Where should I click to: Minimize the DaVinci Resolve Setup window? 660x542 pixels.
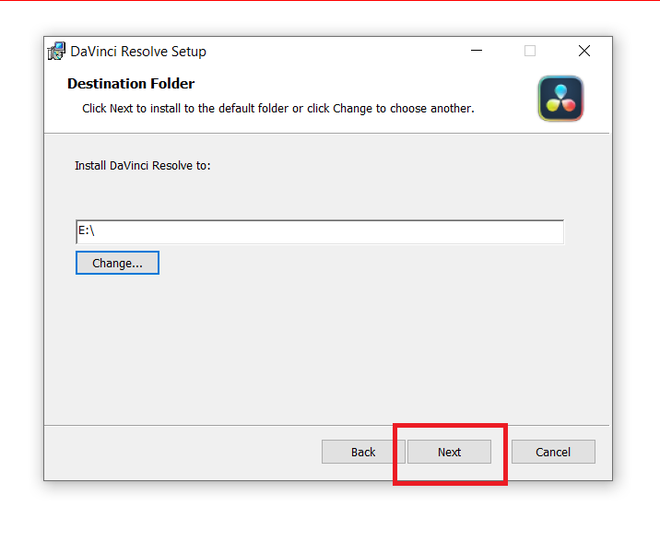pos(476,51)
